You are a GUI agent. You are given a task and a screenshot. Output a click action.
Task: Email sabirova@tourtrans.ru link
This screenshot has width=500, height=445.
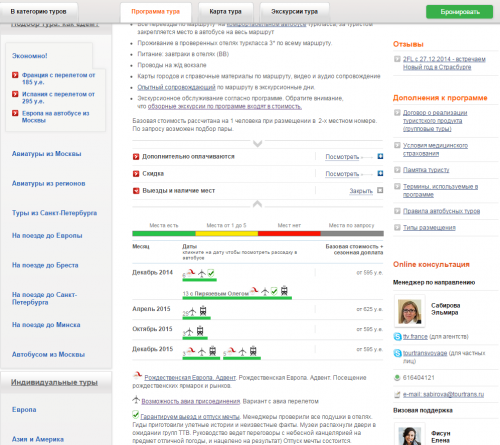click(x=443, y=394)
